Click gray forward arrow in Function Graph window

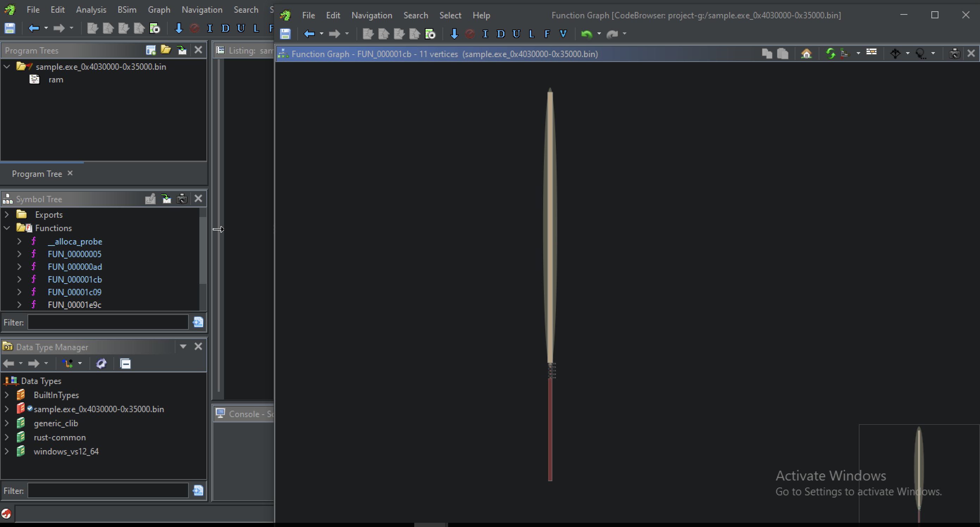334,34
